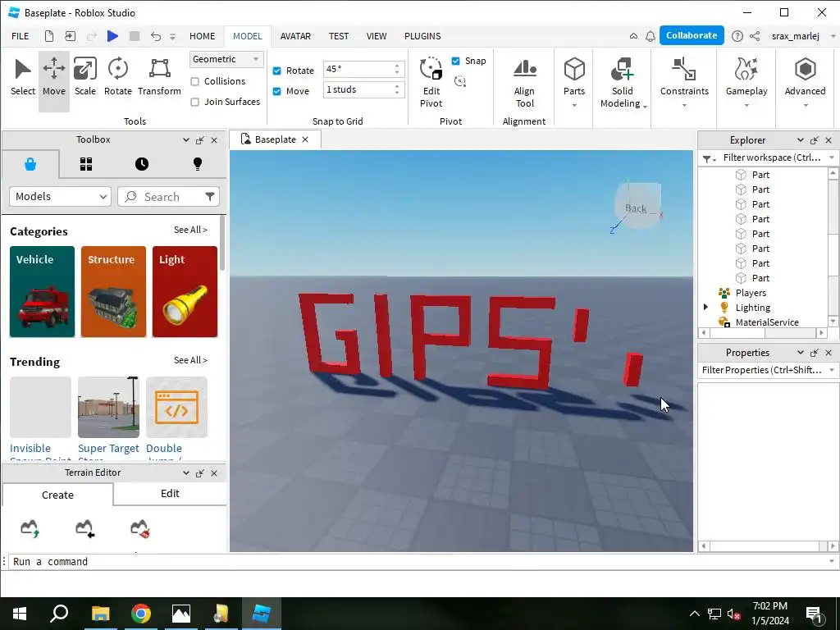This screenshot has width=840, height=630.
Task: Open the Advanced tools
Action: (x=806, y=83)
